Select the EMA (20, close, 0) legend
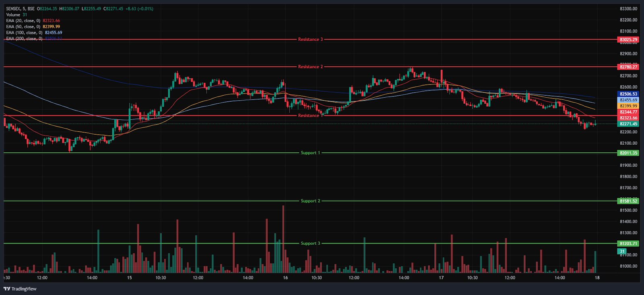 (23, 21)
